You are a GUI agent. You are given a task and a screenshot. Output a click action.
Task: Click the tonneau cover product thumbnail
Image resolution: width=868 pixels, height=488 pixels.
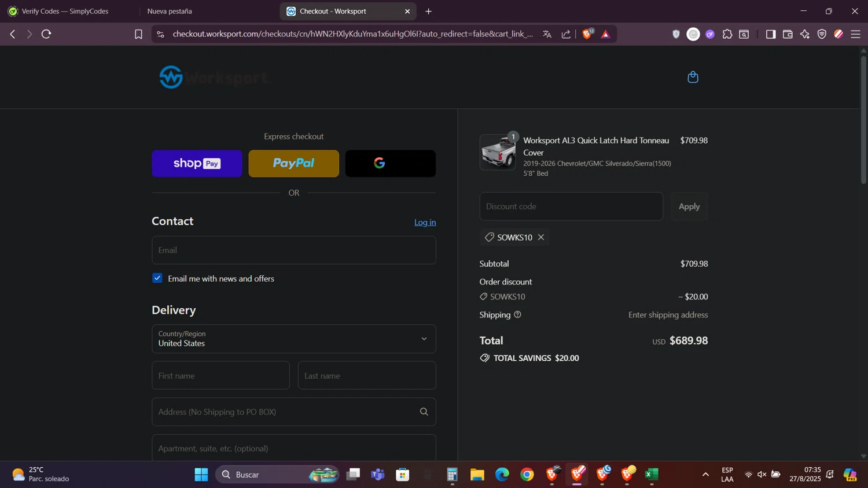pyautogui.click(x=498, y=153)
